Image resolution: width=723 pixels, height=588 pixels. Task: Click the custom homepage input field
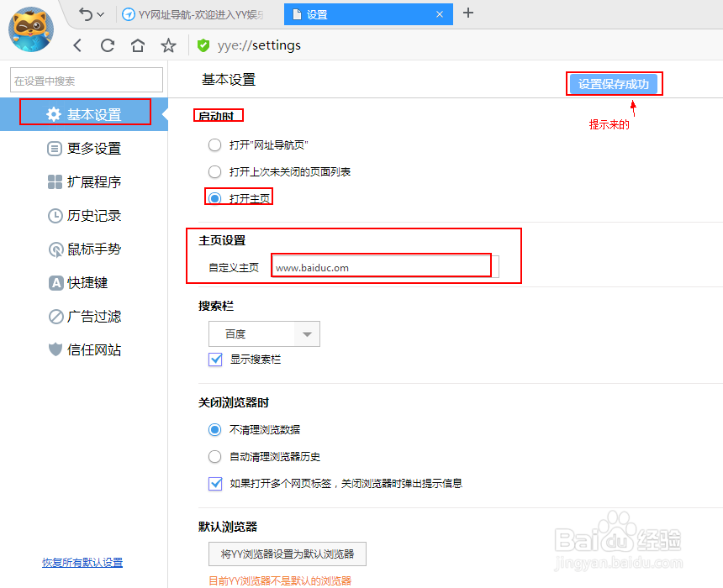(380, 265)
